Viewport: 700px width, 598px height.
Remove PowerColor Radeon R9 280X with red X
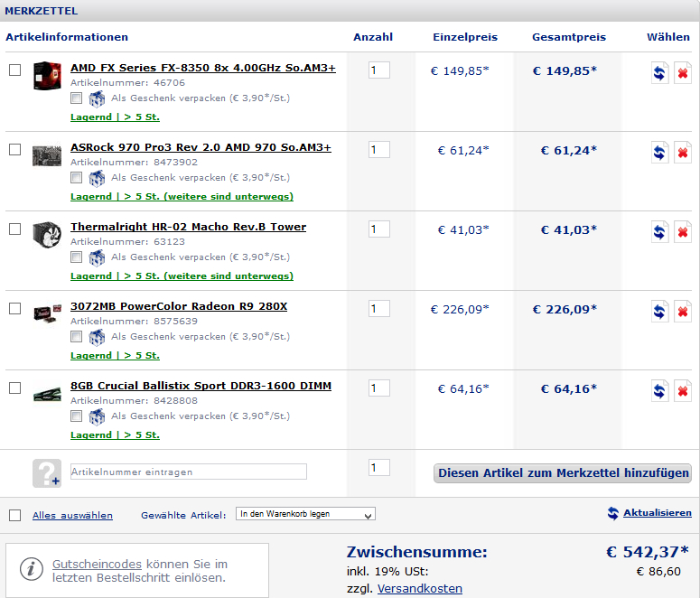tap(683, 311)
